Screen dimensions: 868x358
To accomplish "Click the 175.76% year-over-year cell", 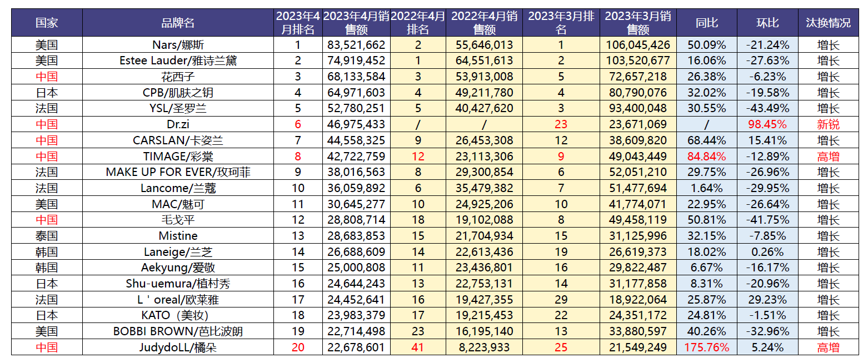I will pyautogui.click(x=707, y=348).
